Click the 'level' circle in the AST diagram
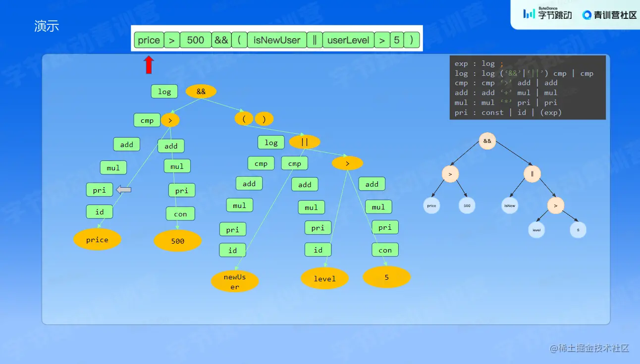Viewport: 640px width, 364px height. (x=536, y=230)
